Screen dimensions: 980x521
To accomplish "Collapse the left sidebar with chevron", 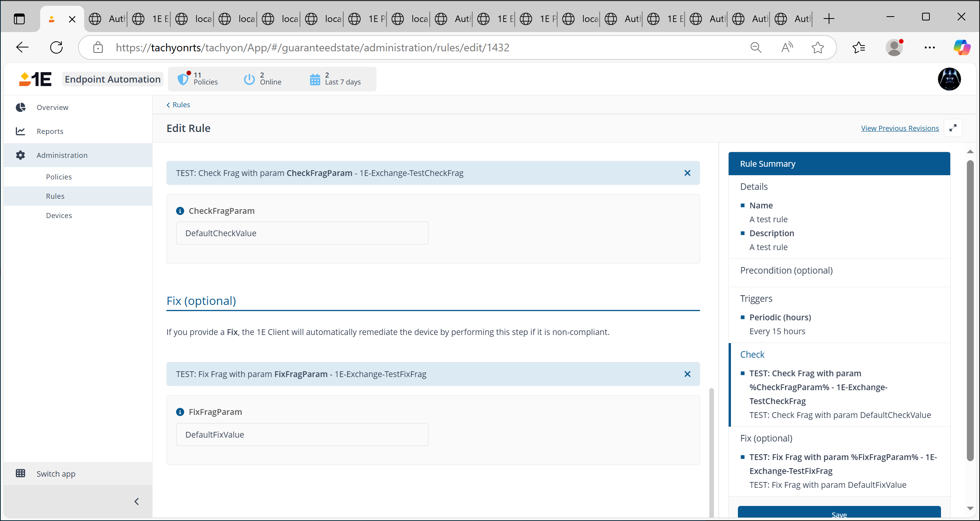I will [136, 501].
